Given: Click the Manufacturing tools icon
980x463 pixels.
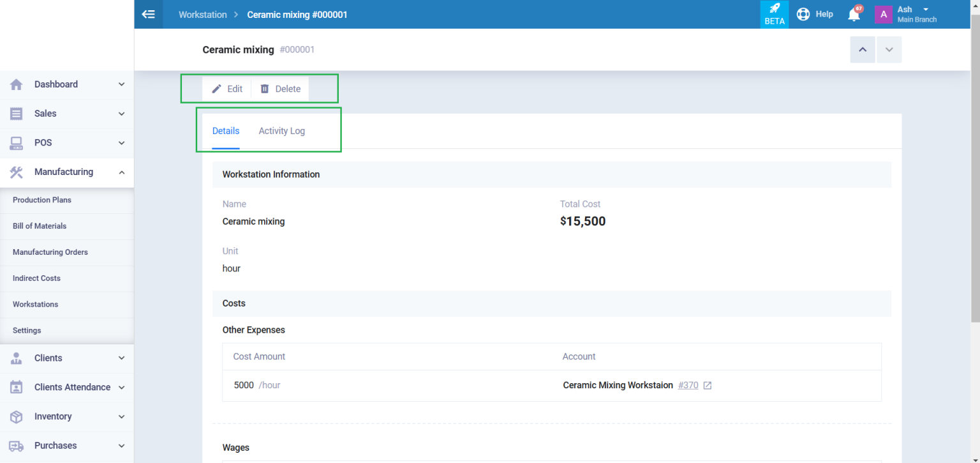Looking at the screenshot, I should 17,172.
